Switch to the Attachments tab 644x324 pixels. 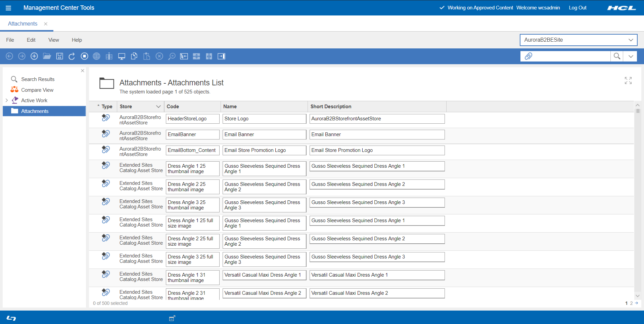pyautogui.click(x=22, y=24)
